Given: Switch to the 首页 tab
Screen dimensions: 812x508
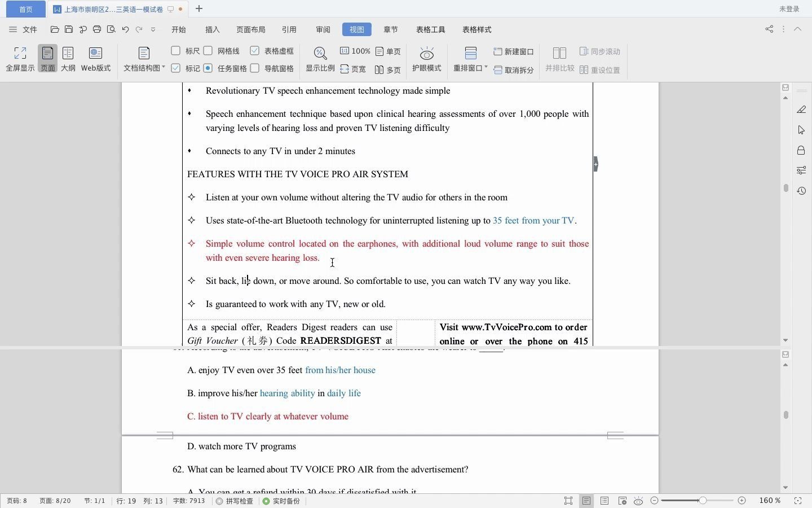Looking at the screenshot, I should click(x=26, y=9).
